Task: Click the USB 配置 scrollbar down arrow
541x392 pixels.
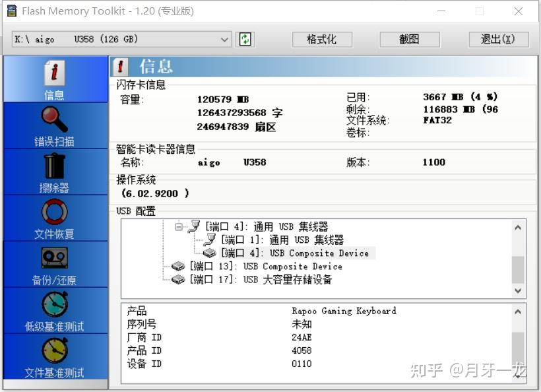Action: pyautogui.click(x=518, y=291)
